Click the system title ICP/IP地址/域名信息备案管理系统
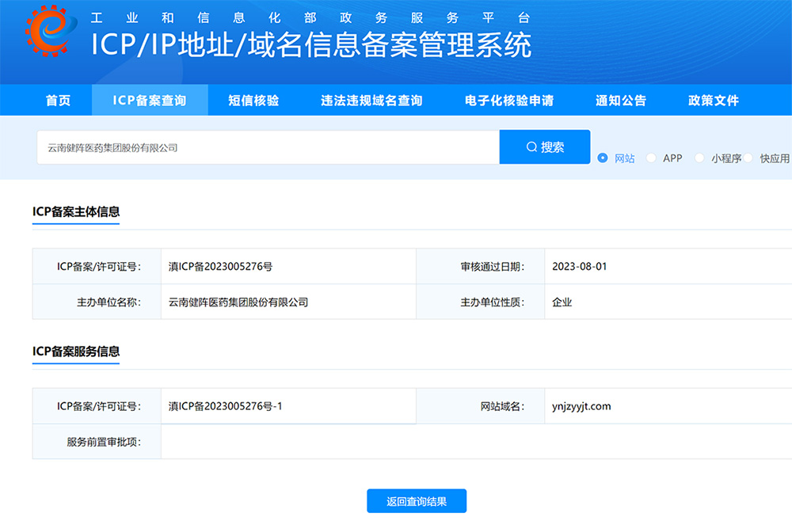792x532 pixels. tap(311, 45)
